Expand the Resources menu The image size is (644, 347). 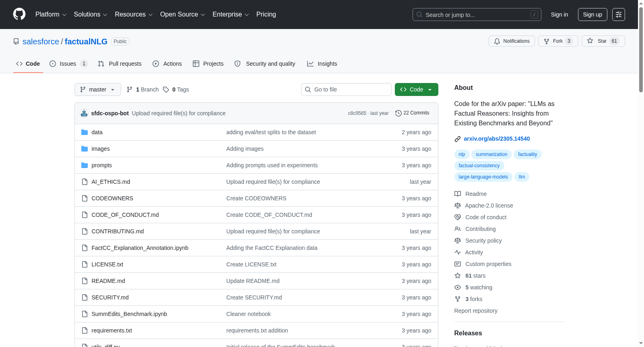point(134,15)
